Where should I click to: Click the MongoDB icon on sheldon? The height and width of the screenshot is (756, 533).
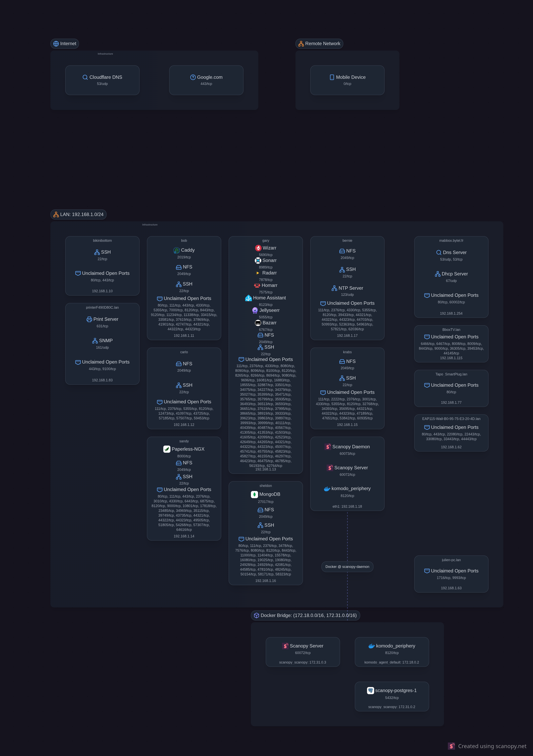click(x=254, y=494)
